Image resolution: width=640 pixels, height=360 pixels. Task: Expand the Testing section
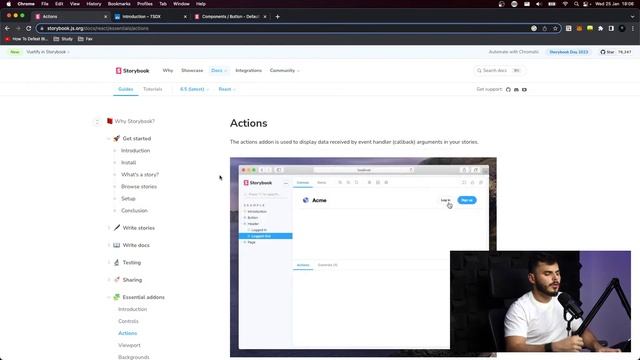109,262
